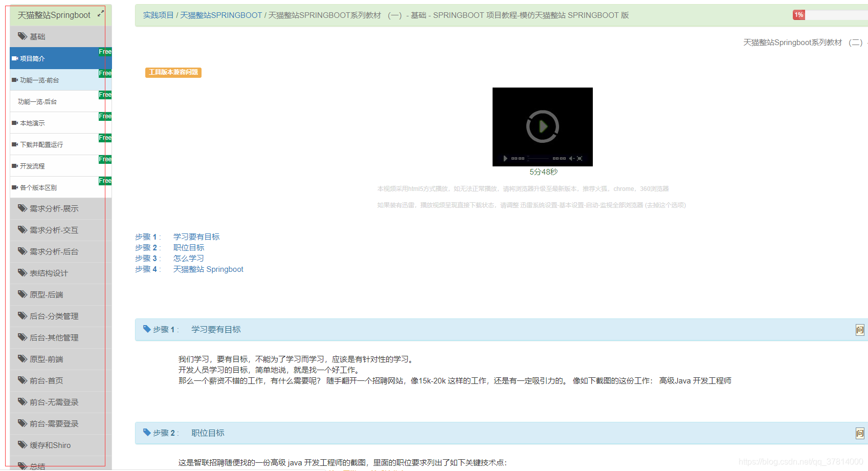This screenshot has height=471, width=868.
Task: Click the 问 button in the 步骤 1 header
Action: tap(860, 330)
